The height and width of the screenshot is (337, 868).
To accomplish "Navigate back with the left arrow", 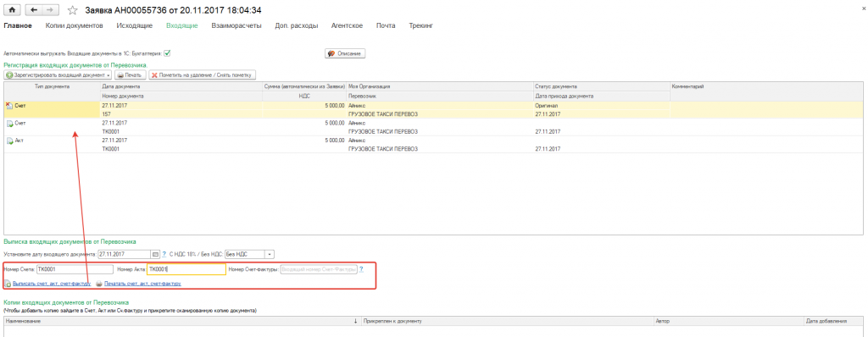I will click(x=34, y=10).
